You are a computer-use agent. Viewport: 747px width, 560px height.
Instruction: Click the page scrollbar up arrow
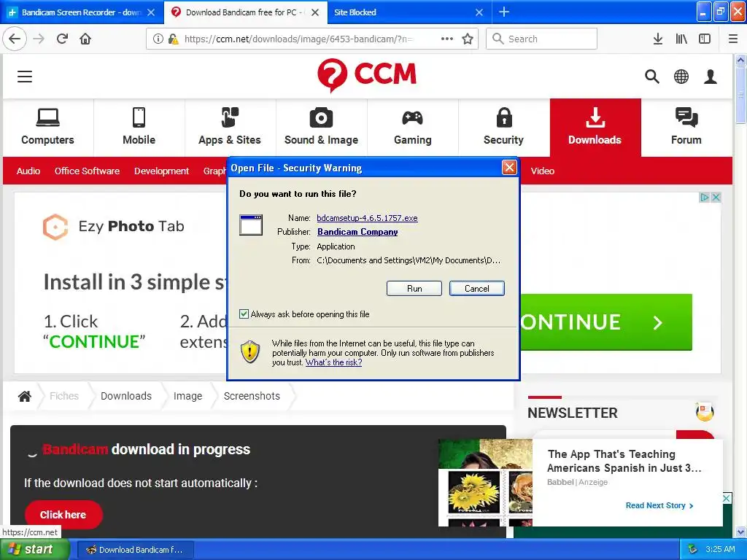pyautogui.click(x=740, y=60)
